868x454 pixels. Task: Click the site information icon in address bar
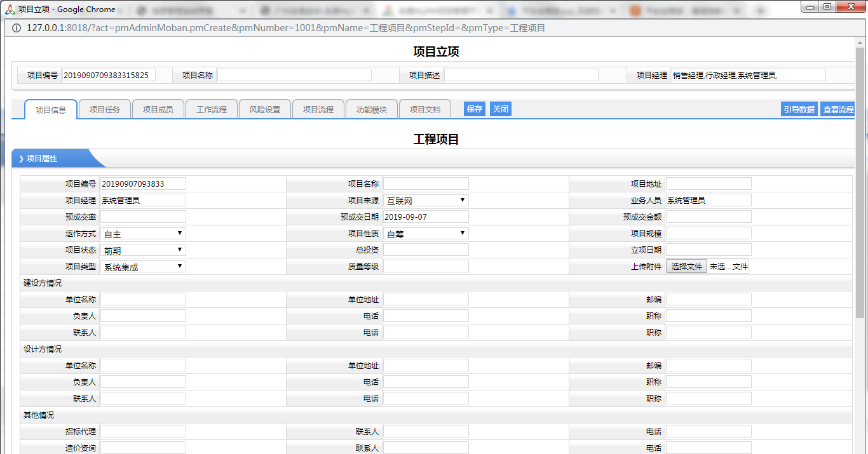pyautogui.click(x=17, y=28)
